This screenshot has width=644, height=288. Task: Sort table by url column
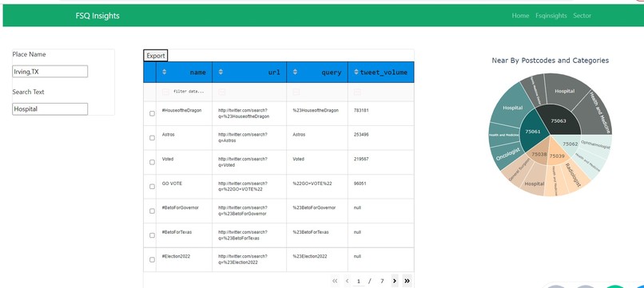click(x=221, y=72)
